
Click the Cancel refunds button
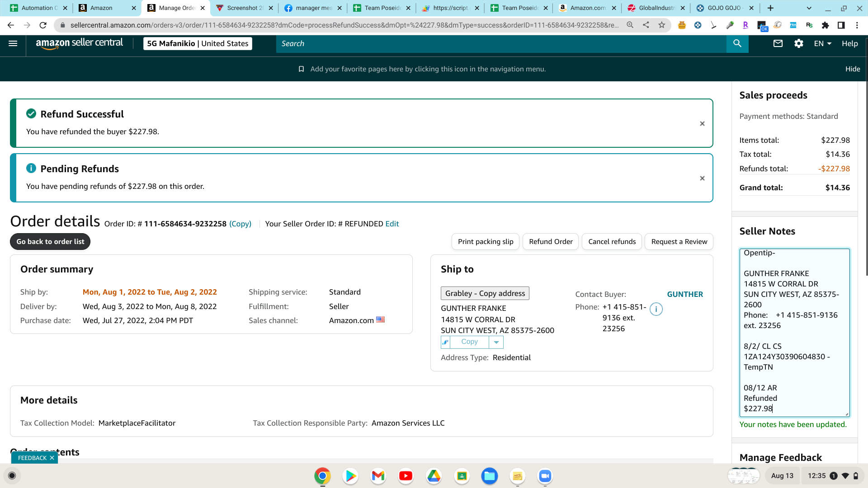pos(612,242)
